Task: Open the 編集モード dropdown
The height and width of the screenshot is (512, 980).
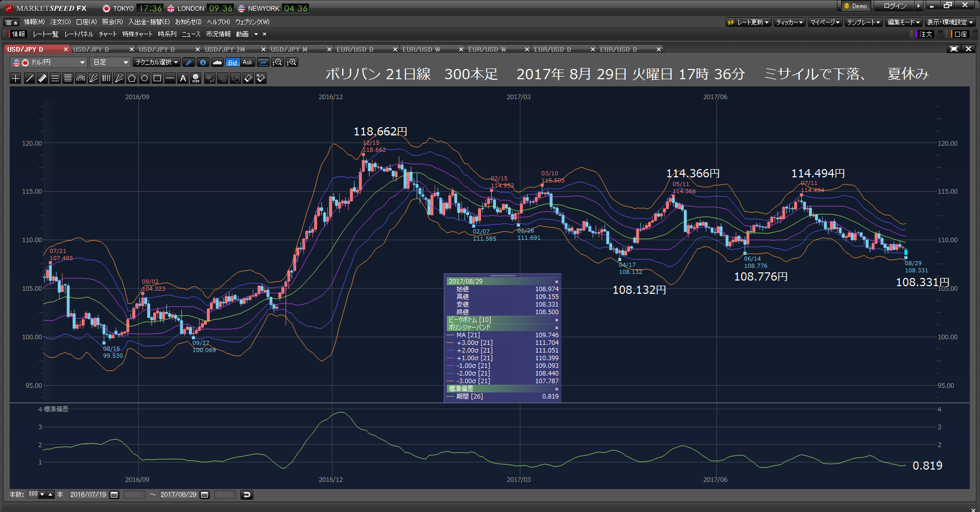Action: [x=903, y=22]
